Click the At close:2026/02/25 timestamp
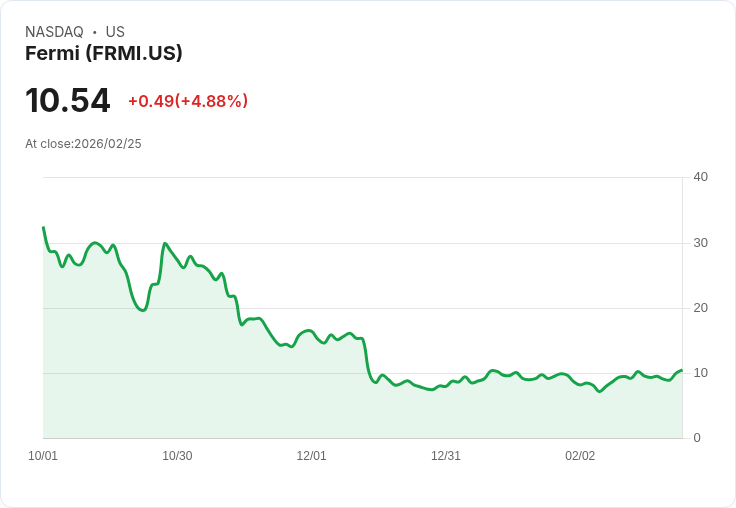Image resolution: width=736 pixels, height=508 pixels. pyautogui.click(x=83, y=144)
